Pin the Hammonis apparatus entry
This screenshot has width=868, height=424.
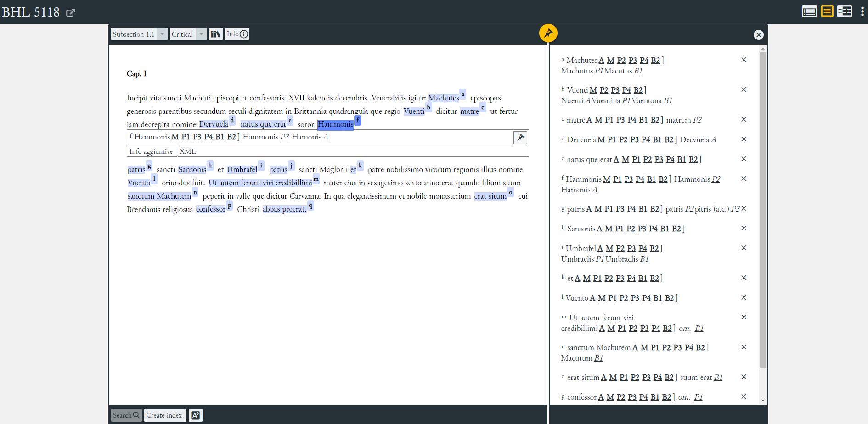click(520, 137)
